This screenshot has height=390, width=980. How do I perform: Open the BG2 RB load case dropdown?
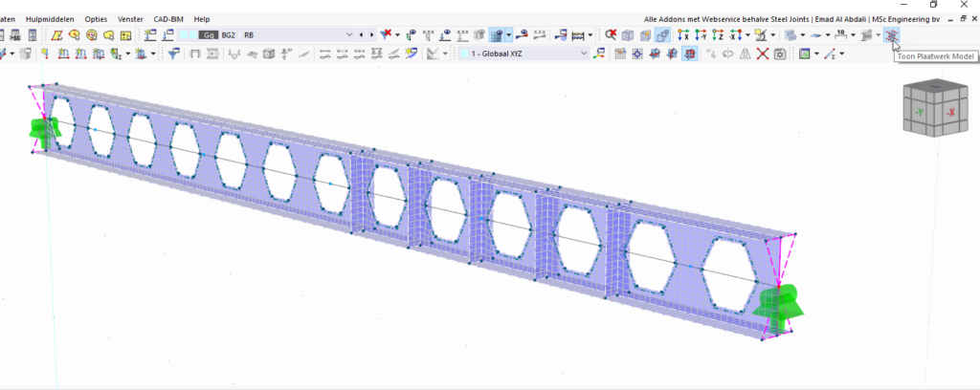pyautogui.click(x=348, y=35)
